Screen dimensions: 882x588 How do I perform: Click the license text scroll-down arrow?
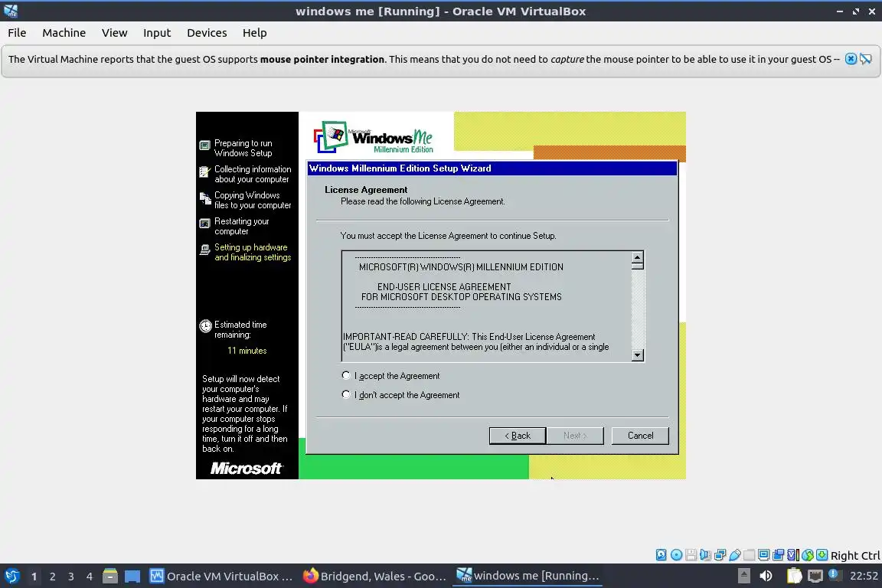(637, 354)
